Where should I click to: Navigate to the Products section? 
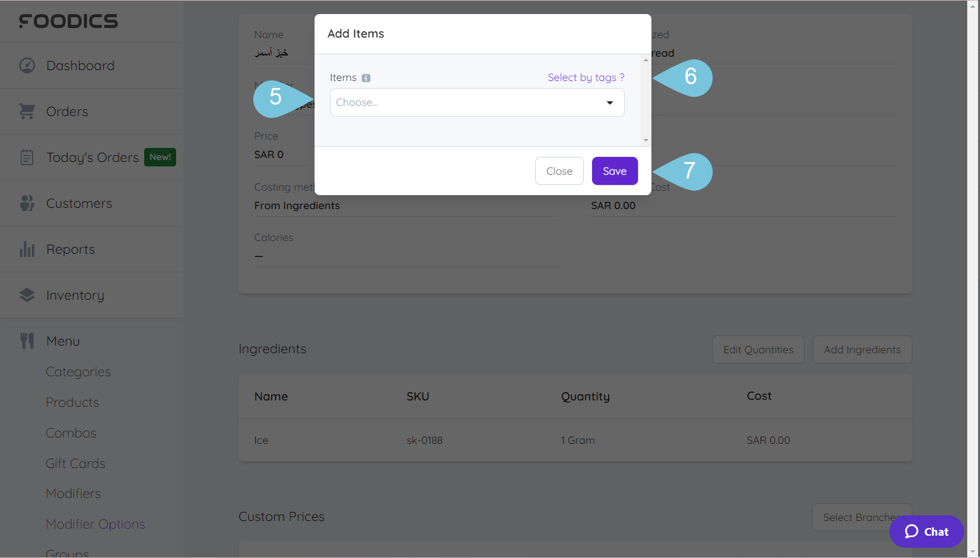72,402
